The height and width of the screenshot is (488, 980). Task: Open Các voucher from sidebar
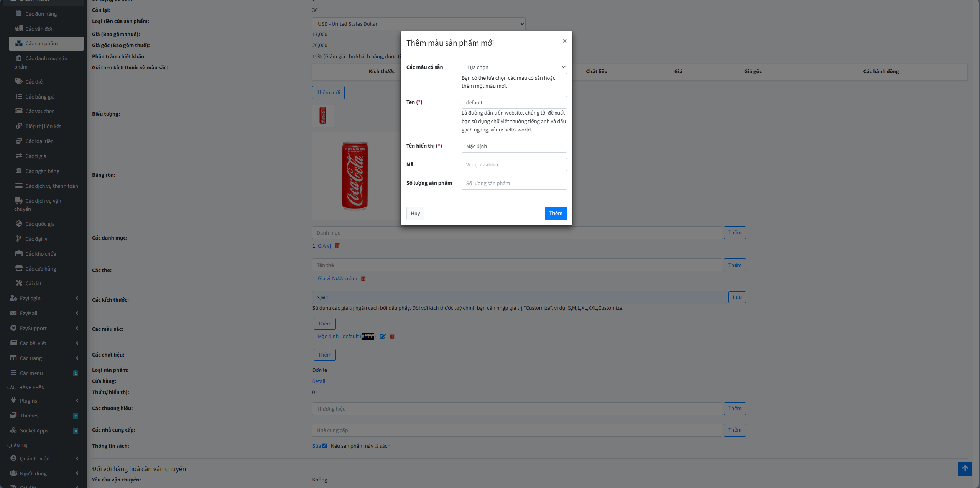39,111
